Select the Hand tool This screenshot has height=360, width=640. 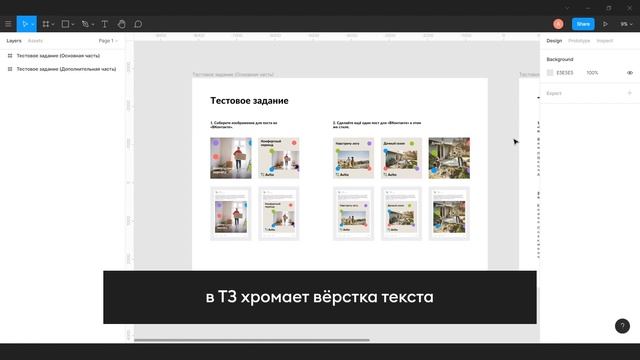click(x=121, y=24)
